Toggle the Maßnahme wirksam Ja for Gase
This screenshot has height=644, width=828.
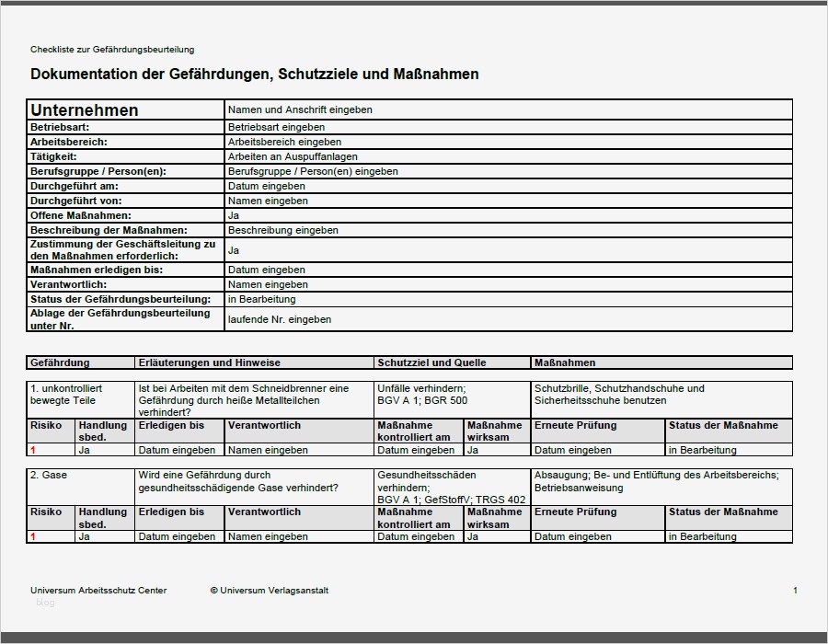(x=472, y=535)
